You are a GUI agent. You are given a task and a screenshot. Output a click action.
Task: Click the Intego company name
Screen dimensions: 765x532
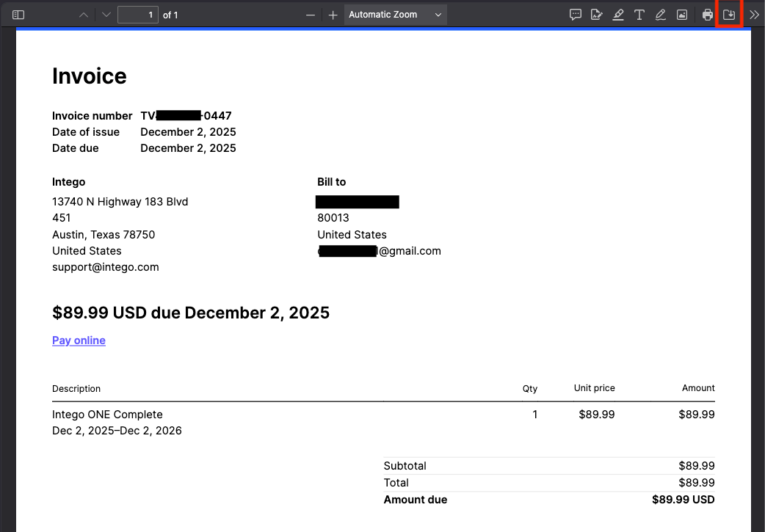click(69, 182)
